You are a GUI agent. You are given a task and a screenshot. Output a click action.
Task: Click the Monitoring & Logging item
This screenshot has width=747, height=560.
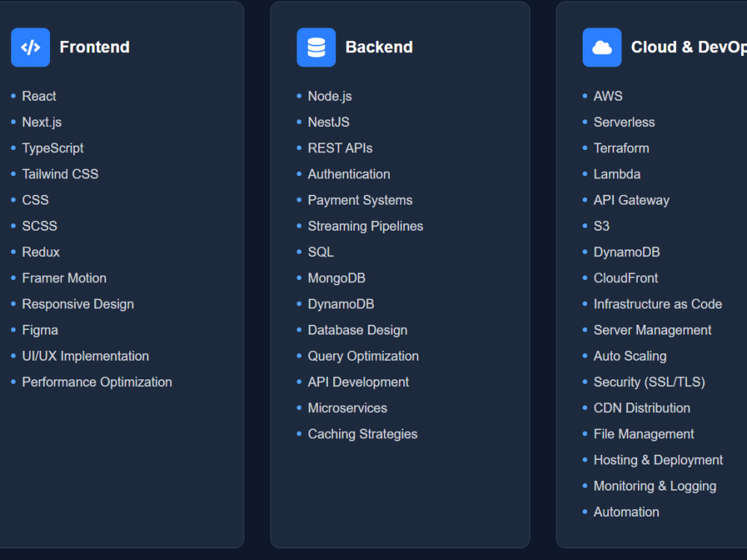tap(655, 486)
